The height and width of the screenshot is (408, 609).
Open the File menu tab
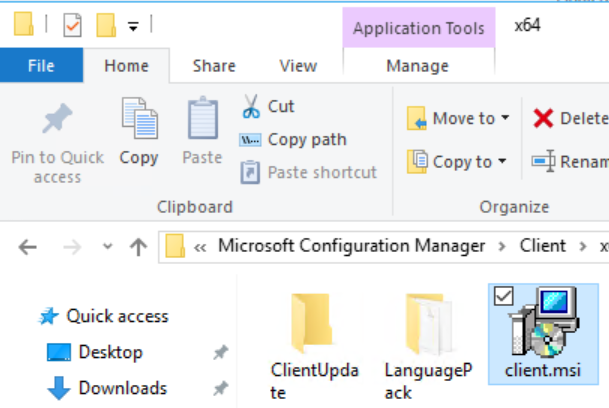coord(41,66)
